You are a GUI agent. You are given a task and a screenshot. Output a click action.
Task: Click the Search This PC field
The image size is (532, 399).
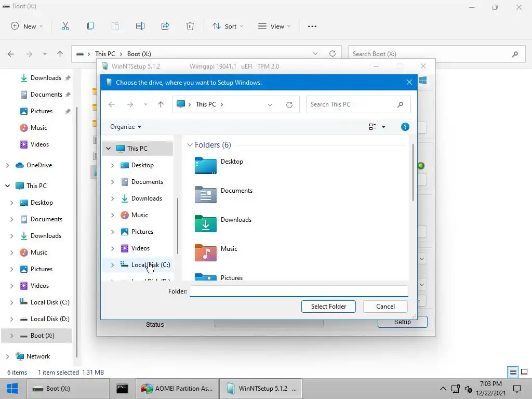(x=358, y=104)
